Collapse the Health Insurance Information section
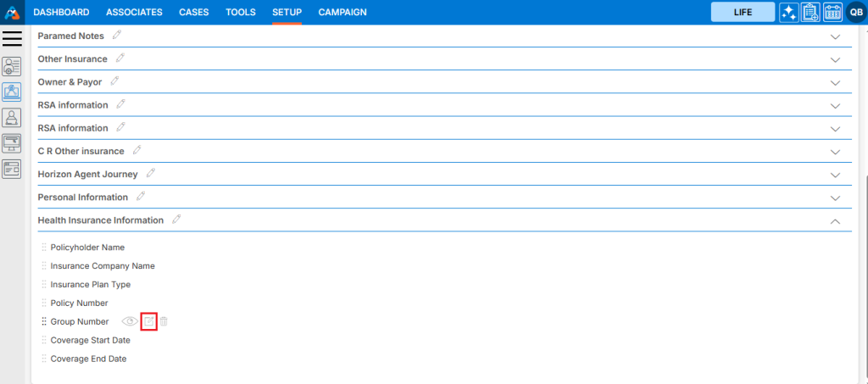868x384 pixels. pyautogui.click(x=835, y=220)
